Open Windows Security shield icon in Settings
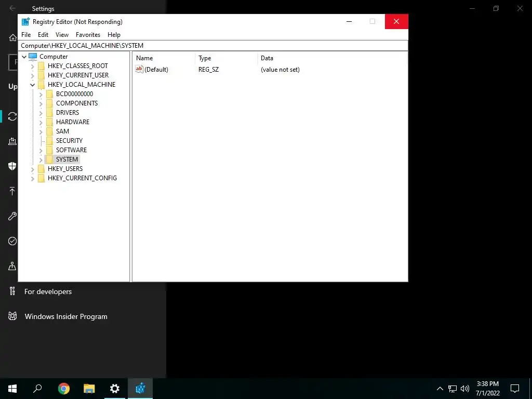Viewport: 532px width, 399px height. pyautogui.click(x=12, y=166)
